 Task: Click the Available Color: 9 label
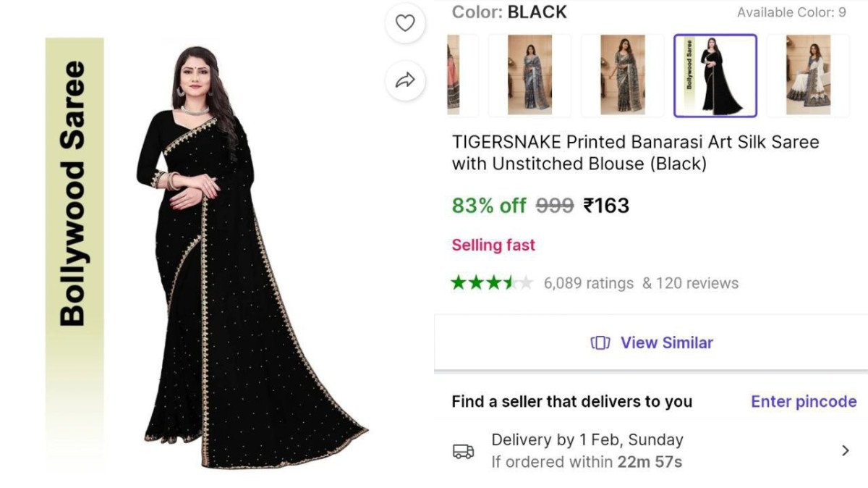[791, 12]
